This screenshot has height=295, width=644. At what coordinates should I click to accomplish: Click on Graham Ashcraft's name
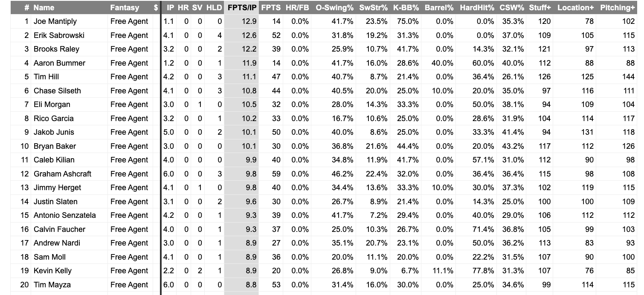[x=62, y=174]
